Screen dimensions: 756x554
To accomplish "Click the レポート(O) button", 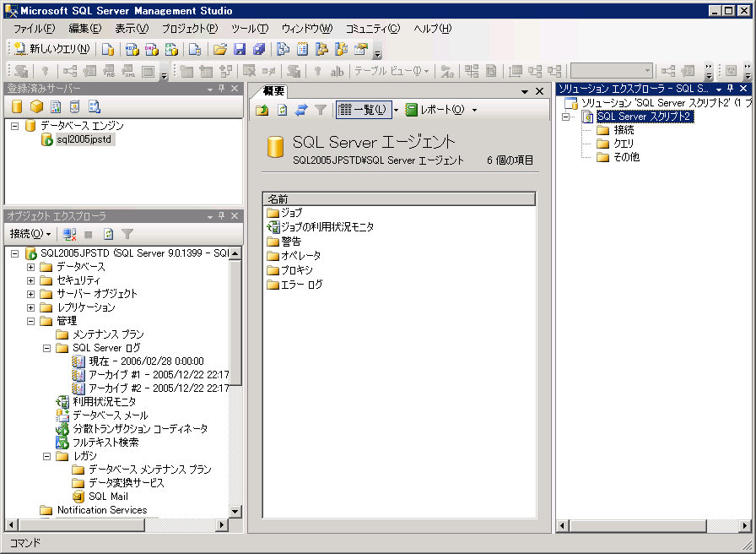I will click(435, 110).
